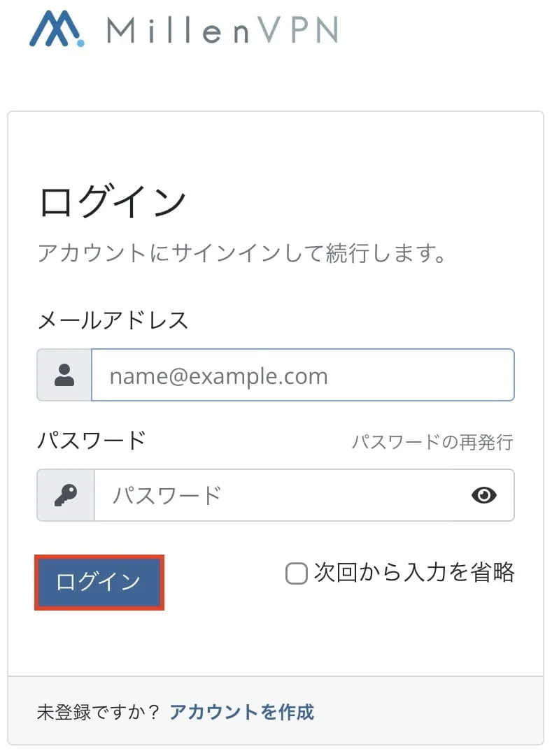Click the メールアドレス field label
The width and height of the screenshot is (552, 756).
[x=113, y=320]
